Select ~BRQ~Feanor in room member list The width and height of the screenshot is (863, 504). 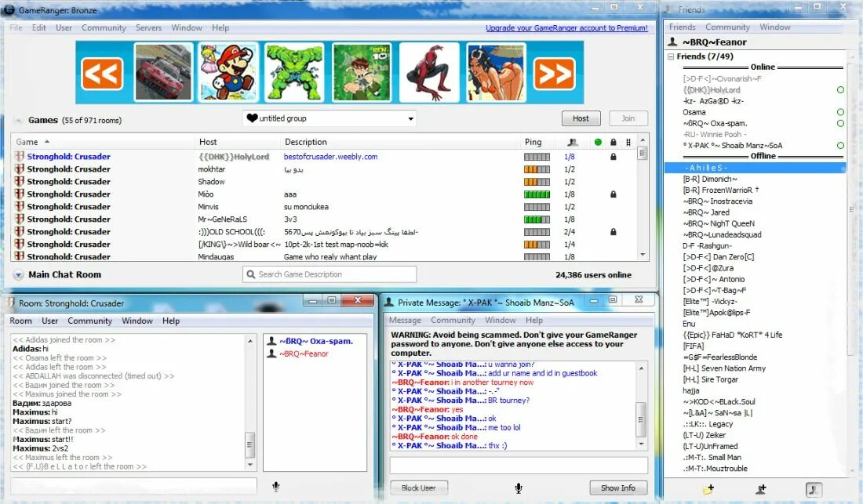tap(304, 354)
